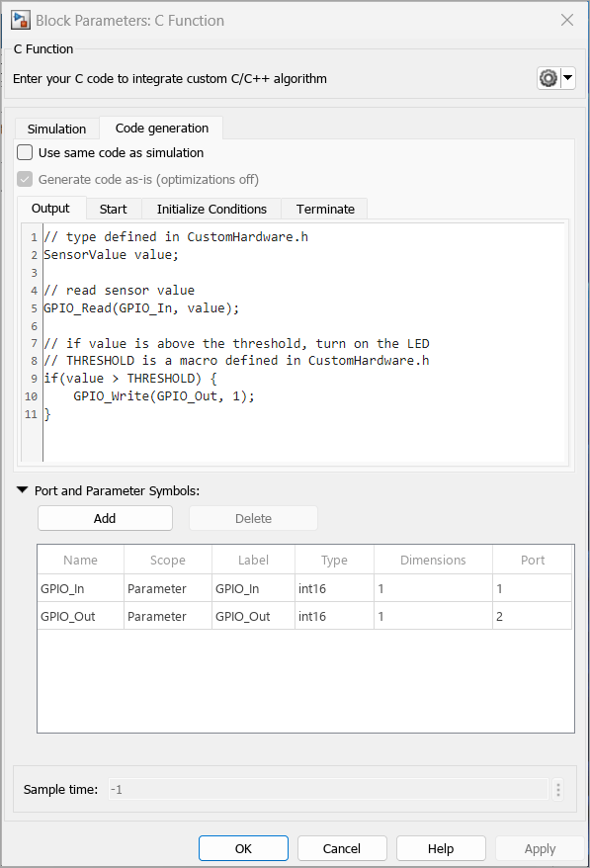
Task: Click the GPIO_In label cell
Action: coord(253,588)
